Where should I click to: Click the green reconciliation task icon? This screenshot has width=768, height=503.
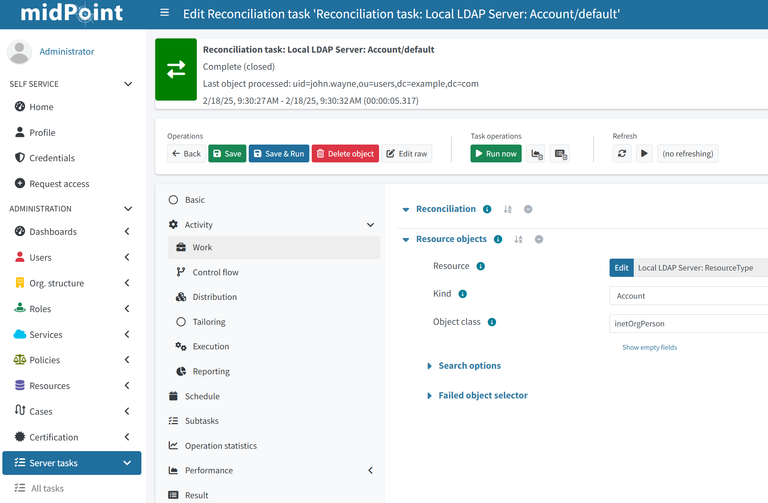point(176,70)
